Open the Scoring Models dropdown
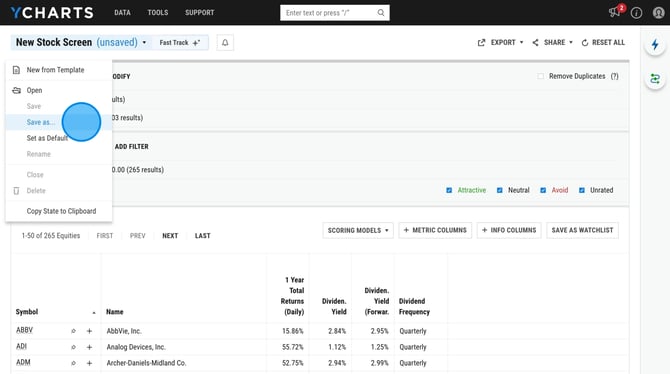This screenshot has width=670, height=374. pos(358,230)
